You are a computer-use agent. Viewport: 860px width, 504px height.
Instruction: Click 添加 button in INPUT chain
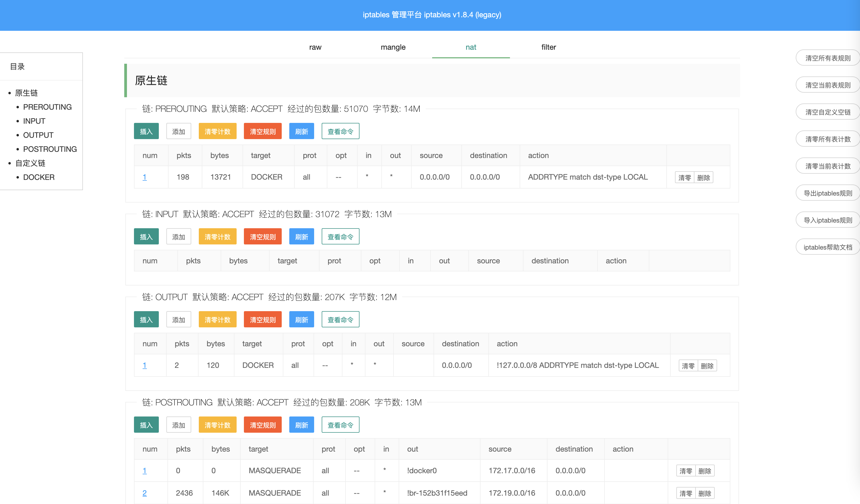[179, 237]
